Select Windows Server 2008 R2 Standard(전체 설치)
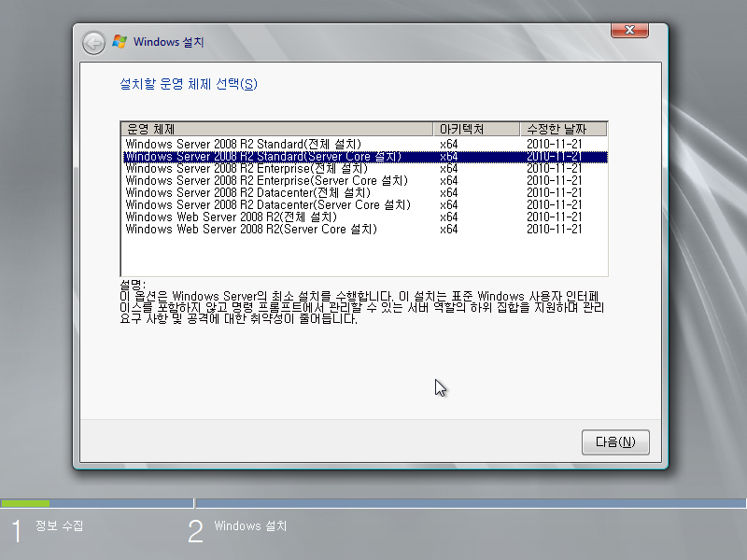 365,145
